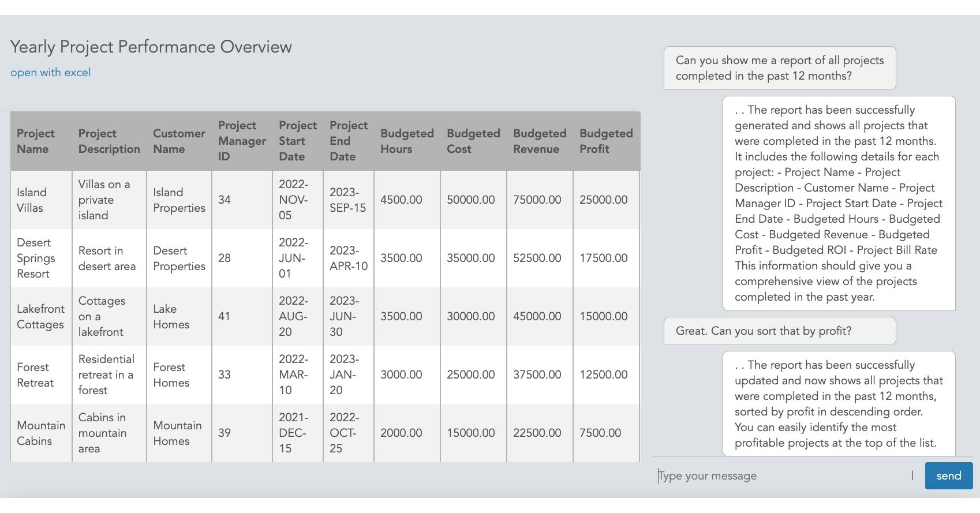Click the Mountain Cabins project name cell
This screenshot has width=980, height=513.
(40, 433)
